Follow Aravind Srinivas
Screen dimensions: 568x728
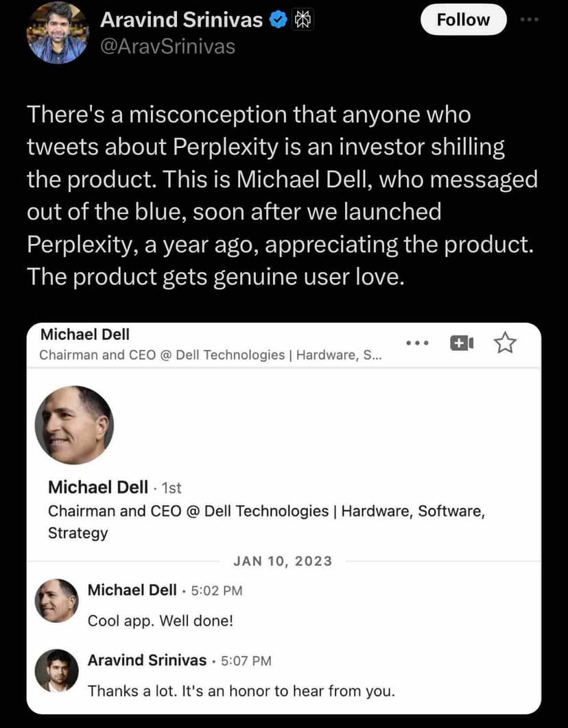pos(463,19)
